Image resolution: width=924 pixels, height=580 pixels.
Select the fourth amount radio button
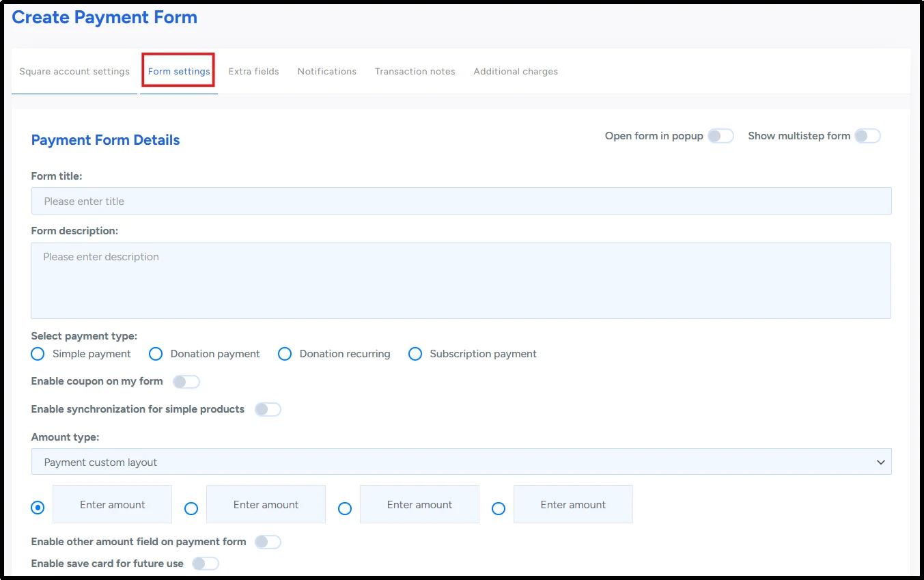click(x=499, y=508)
